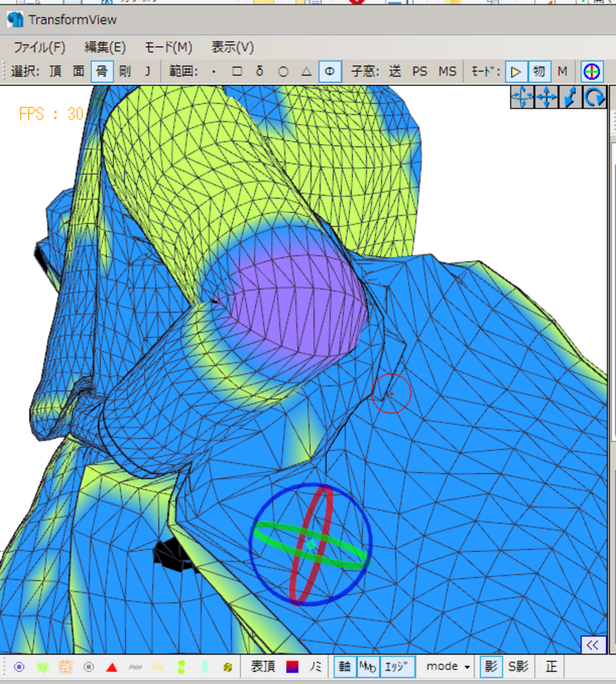Enable the 頂 vertex selection mode
Screen dimensions: 616x684
click(x=55, y=72)
